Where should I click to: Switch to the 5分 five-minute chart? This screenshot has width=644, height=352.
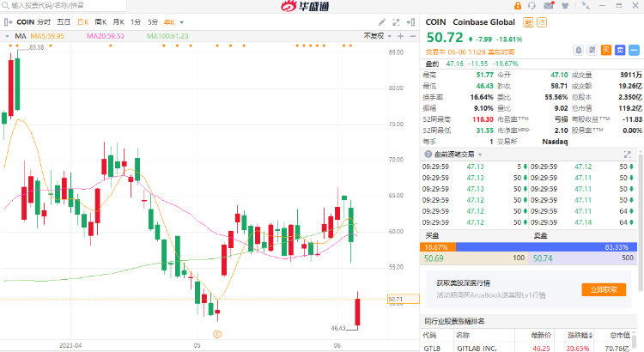point(153,22)
